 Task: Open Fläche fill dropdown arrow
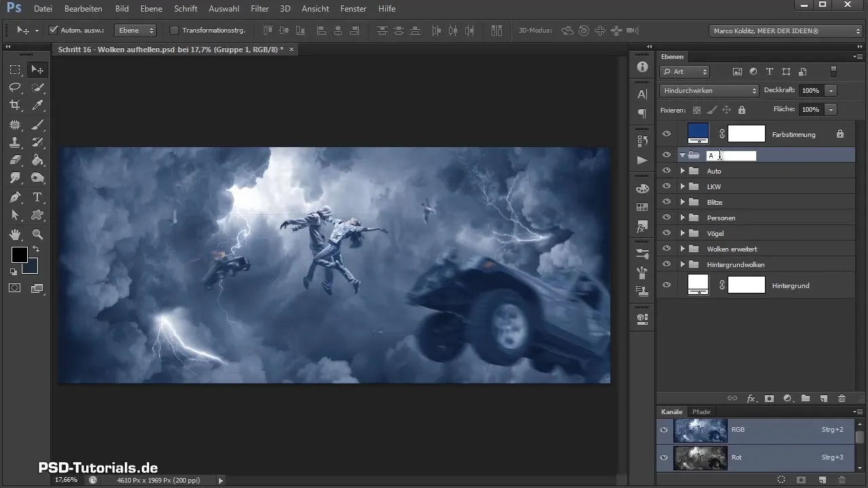click(831, 109)
